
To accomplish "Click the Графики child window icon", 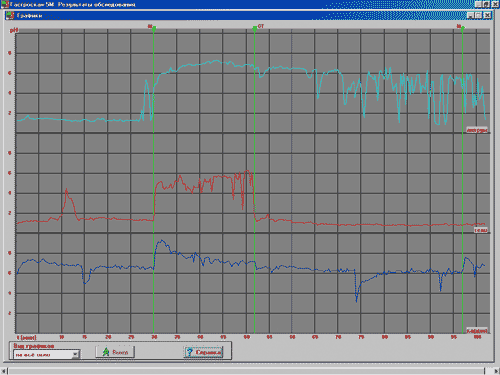I will (x=10, y=15).
